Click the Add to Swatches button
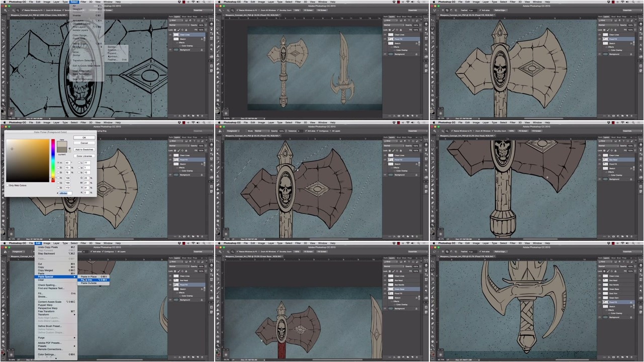The width and height of the screenshot is (644, 362). (84, 149)
